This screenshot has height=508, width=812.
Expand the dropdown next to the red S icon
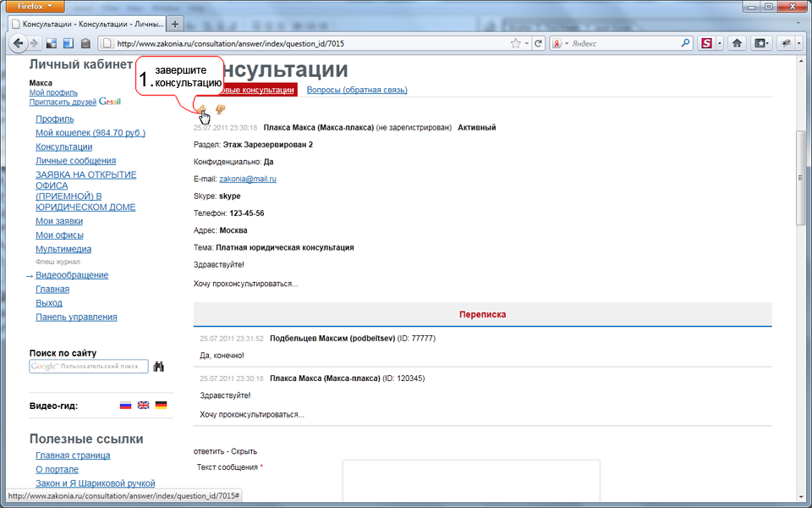point(719,43)
